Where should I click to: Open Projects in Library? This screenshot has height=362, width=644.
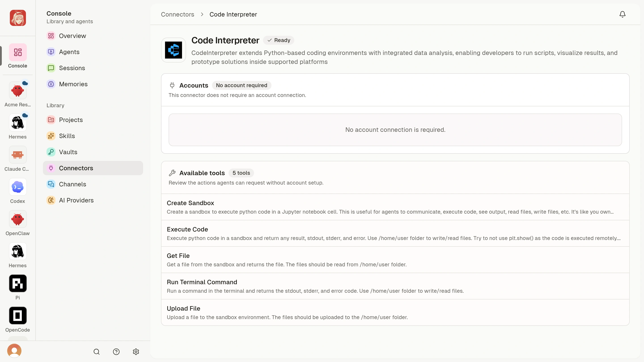(x=93, y=120)
